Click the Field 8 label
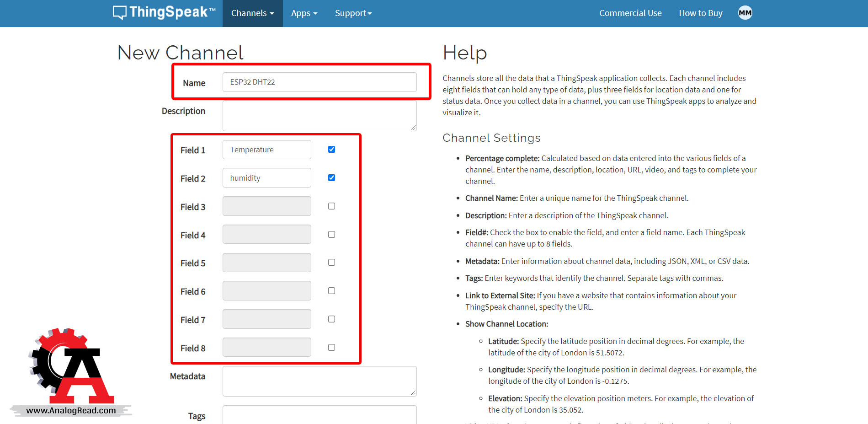This screenshot has height=424, width=868. coord(193,348)
